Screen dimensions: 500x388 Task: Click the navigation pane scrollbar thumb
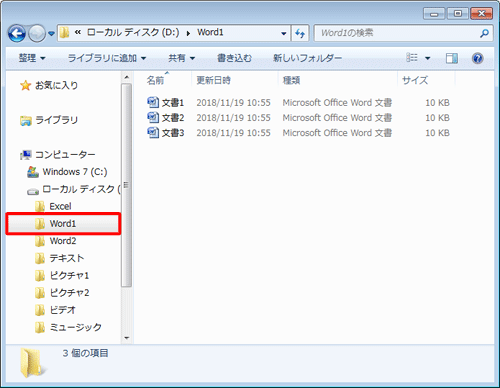(x=127, y=185)
